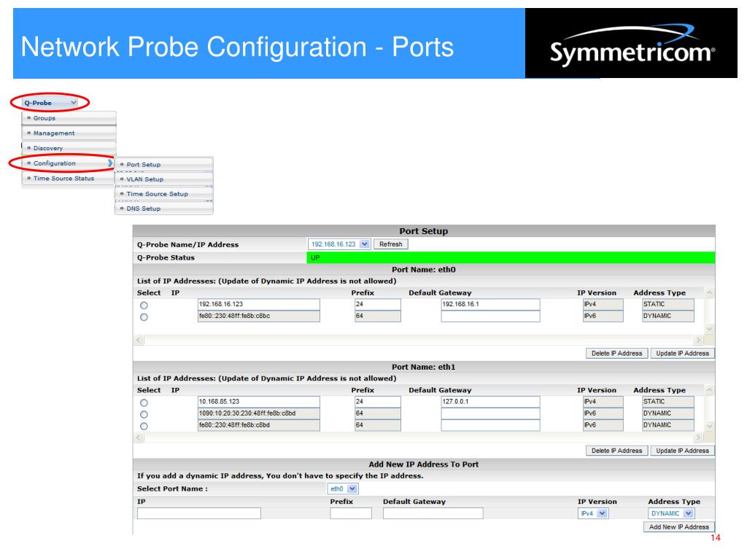Image resolution: width=747 pixels, height=560 pixels.
Task: Click the eth0 list scroll-right arrow
Action: (698, 340)
